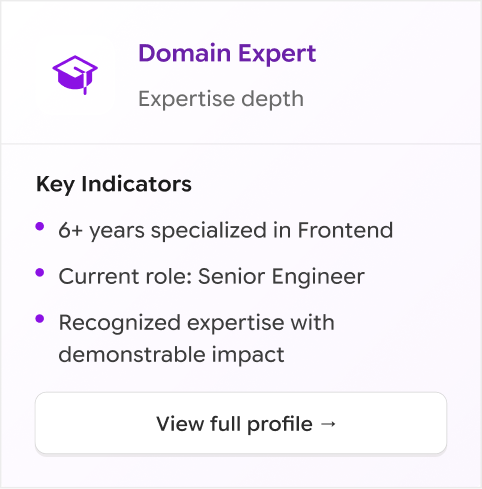
Task: Click the word Frontend in first indicator
Action: point(345,230)
